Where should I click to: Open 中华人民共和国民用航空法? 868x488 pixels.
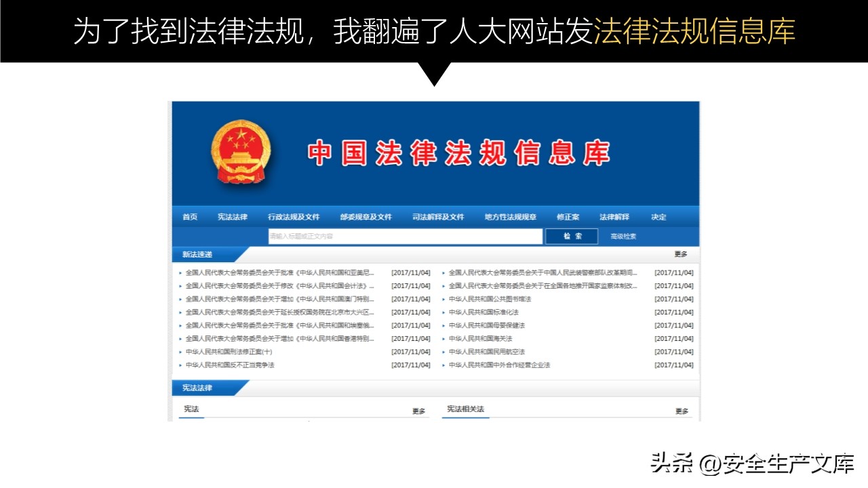[487, 352]
